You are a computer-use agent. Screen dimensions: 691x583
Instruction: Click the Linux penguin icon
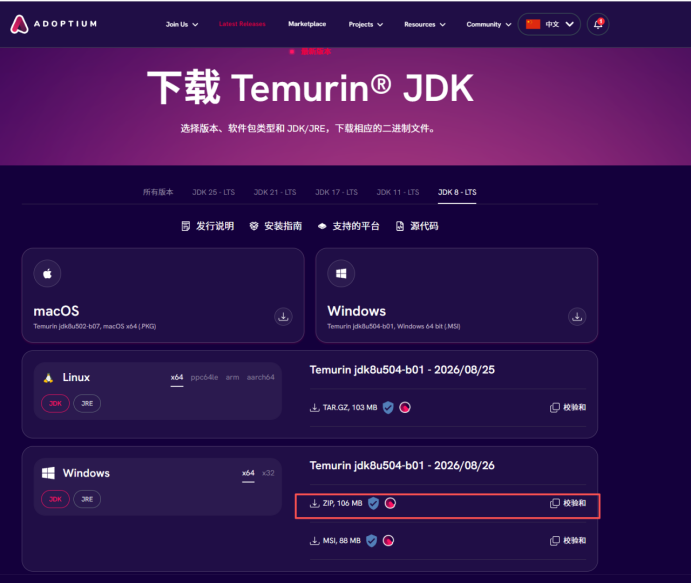[x=48, y=378]
